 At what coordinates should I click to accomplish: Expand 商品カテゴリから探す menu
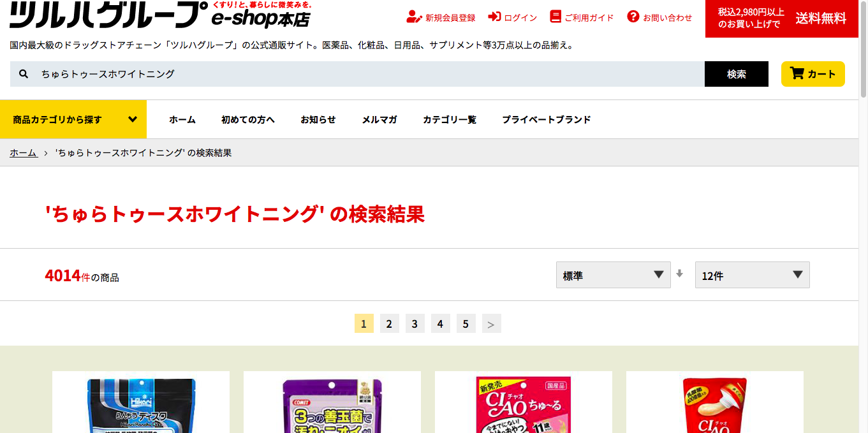click(x=73, y=119)
